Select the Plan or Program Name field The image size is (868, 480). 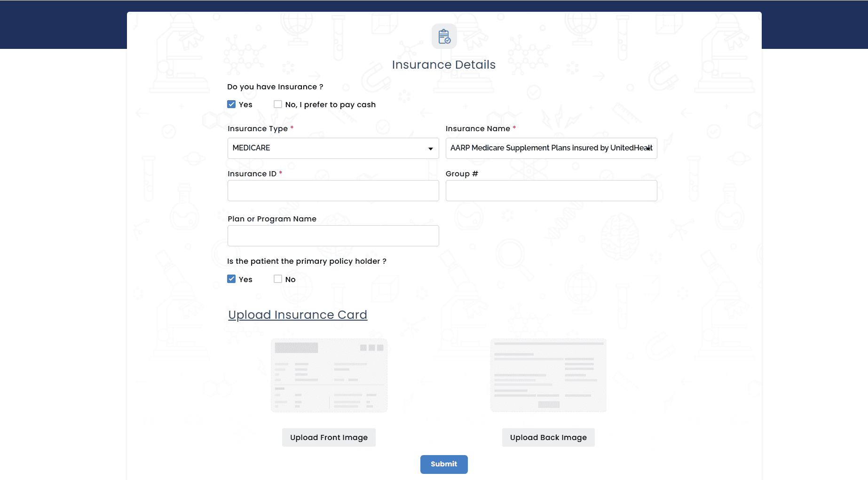coord(333,235)
